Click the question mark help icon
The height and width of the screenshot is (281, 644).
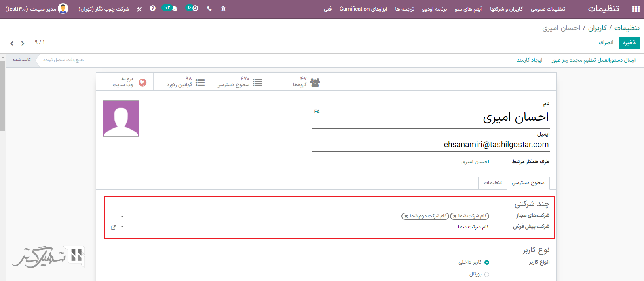(152, 9)
